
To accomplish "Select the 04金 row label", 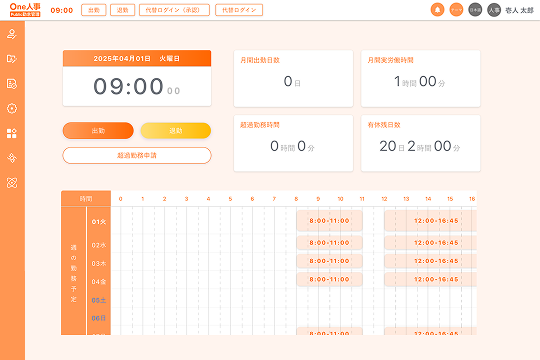I will tap(98, 282).
